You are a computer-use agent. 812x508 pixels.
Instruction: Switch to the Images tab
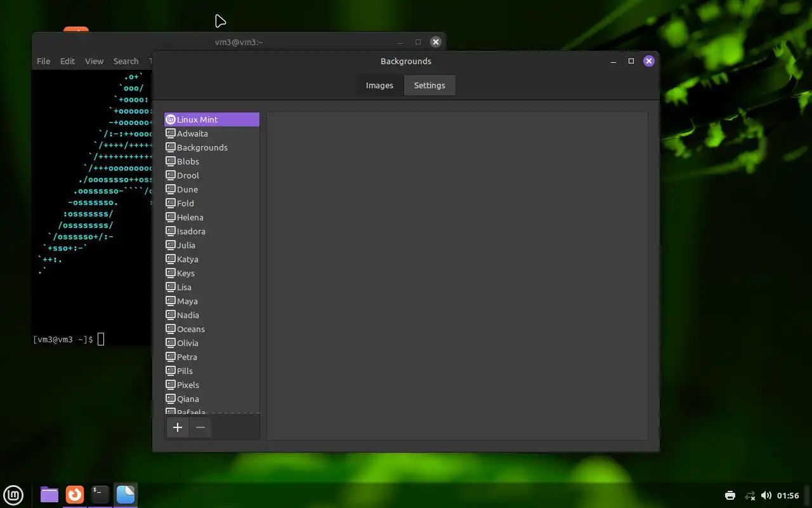[379, 85]
